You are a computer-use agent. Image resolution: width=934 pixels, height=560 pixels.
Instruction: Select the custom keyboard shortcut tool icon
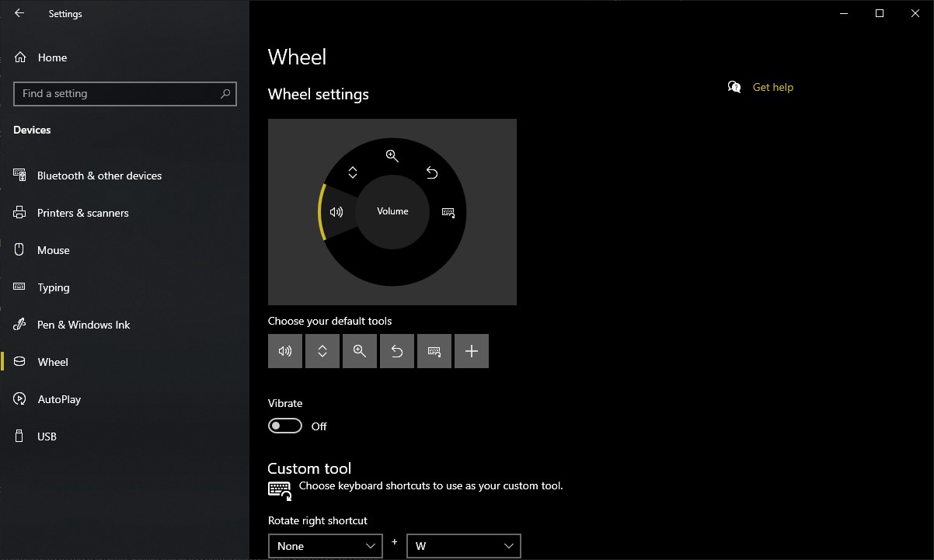(x=434, y=351)
